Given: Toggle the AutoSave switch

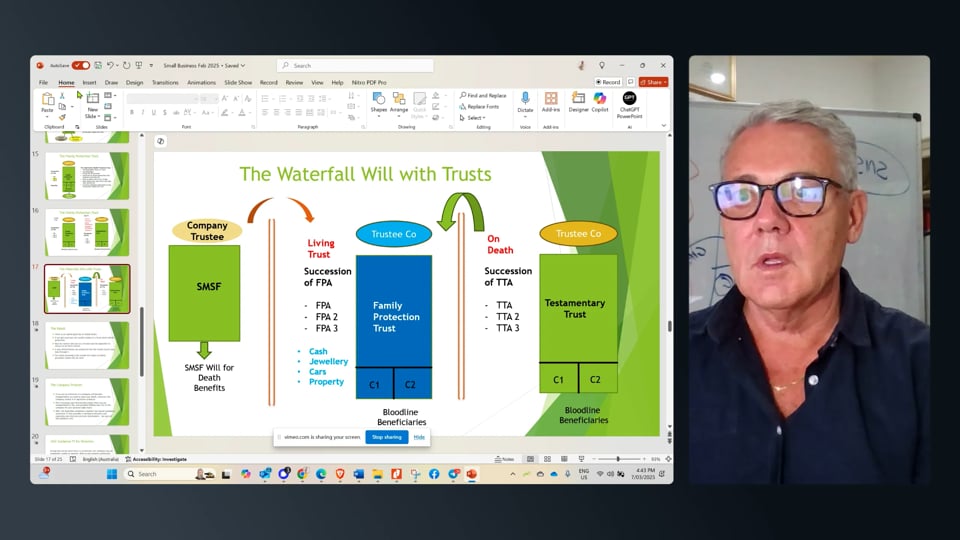Looking at the screenshot, I should [x=81, y=66].
